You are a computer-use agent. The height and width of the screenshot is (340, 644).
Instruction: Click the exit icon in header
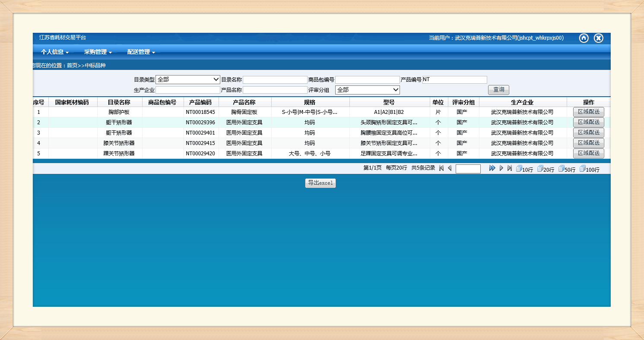(x=598, y=38)
